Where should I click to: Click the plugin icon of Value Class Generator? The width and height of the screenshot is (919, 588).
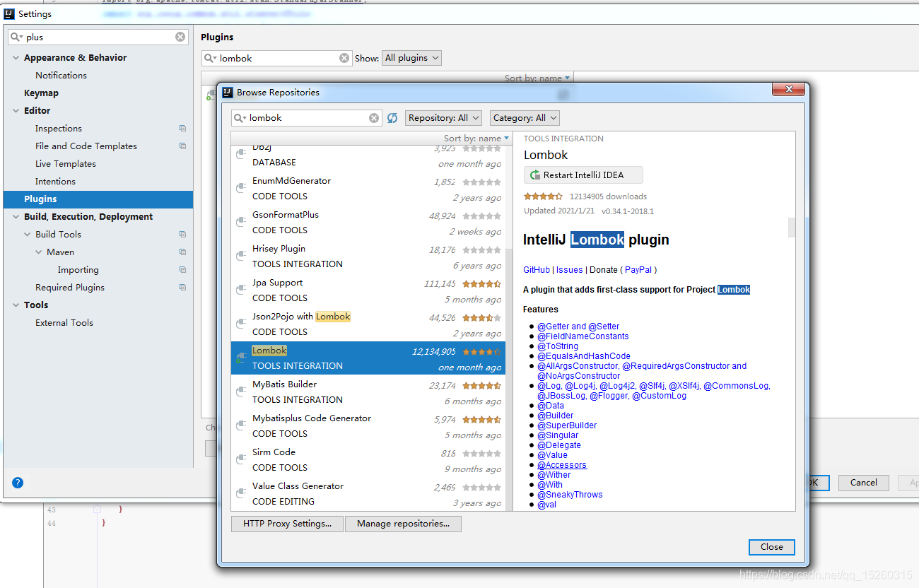(x=241, y=493)
